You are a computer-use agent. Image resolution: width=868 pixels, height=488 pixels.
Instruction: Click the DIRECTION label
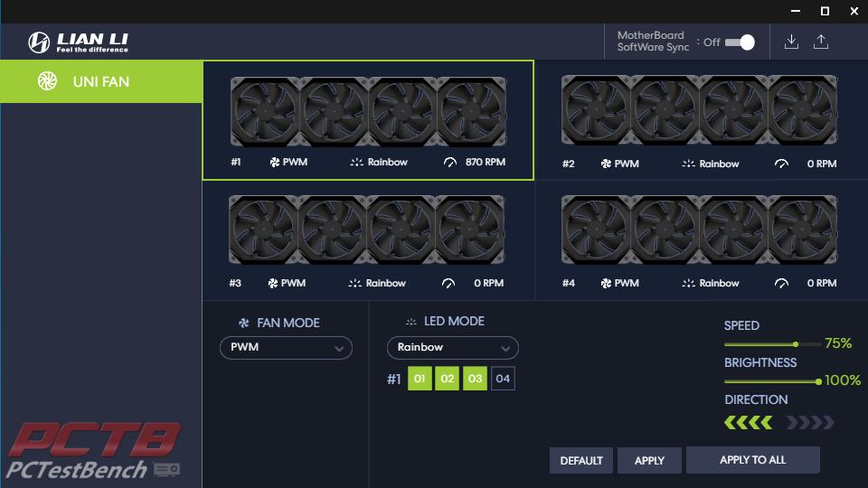tap(756, 399)
